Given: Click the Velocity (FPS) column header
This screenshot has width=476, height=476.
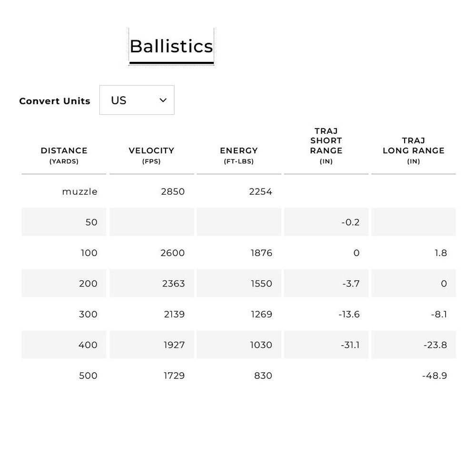Looking at the screenshot, I should pos(151,155).
